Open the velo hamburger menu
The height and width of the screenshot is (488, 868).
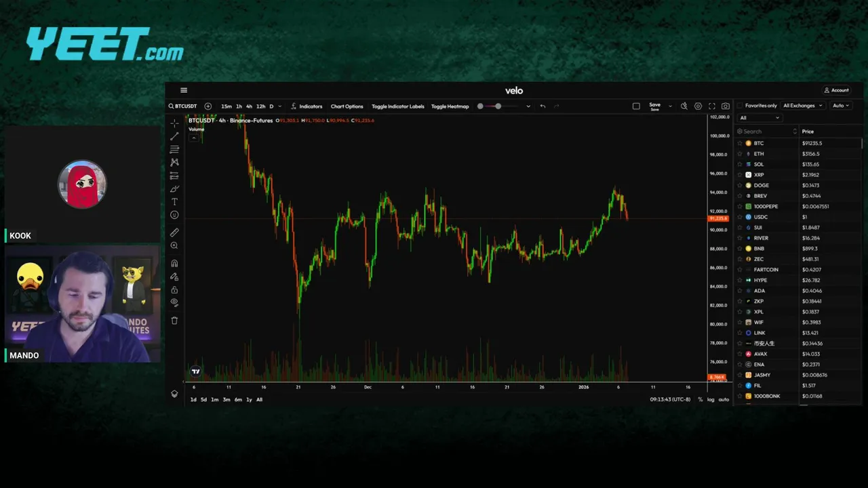(184, 90)
